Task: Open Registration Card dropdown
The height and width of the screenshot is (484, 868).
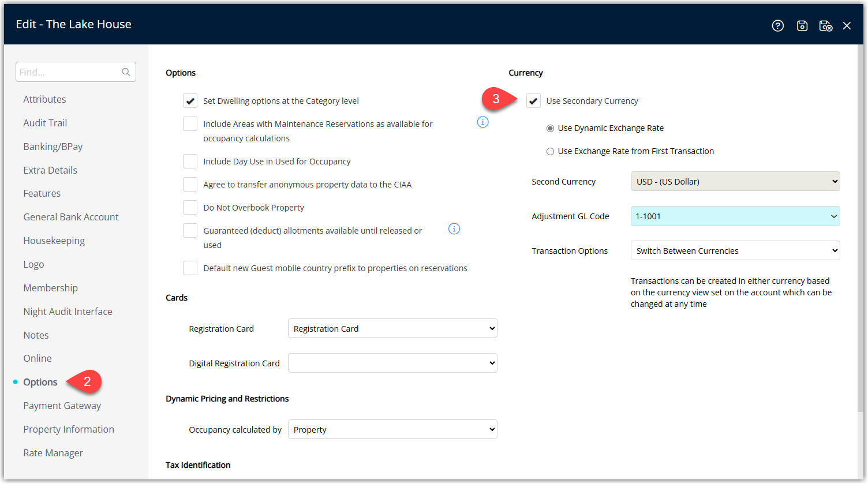Action: [x=392, y=328]
